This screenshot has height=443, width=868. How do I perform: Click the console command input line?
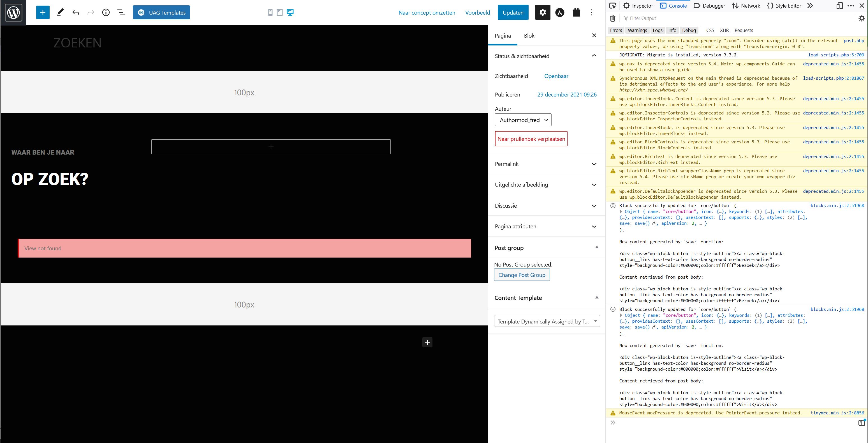click(x=735, y=423)
